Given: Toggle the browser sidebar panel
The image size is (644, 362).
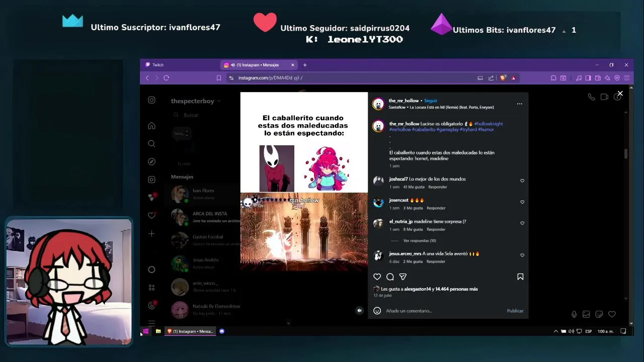Looking at the screenshot, I should (x=589, y=78).
